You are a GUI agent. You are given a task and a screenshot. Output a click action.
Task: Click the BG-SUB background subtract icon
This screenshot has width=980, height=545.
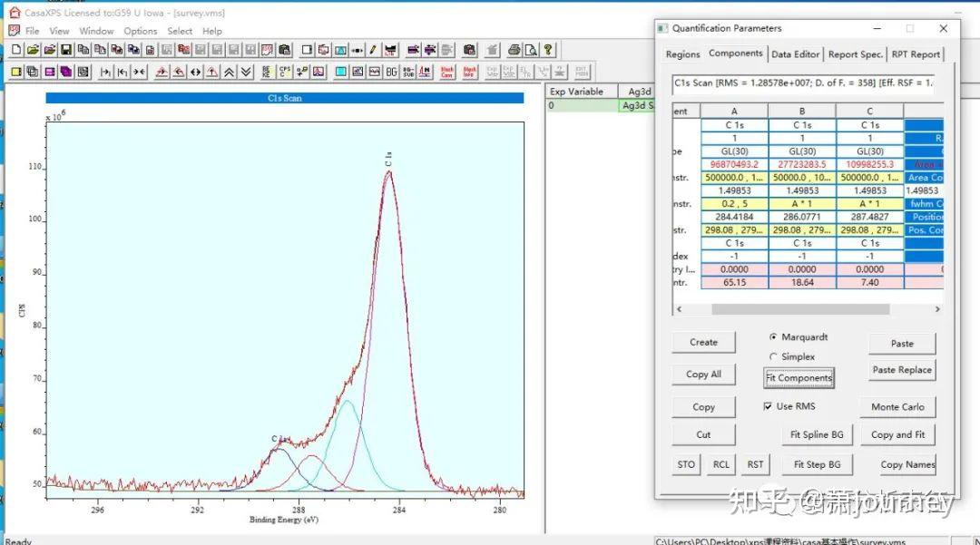[409, 72]
